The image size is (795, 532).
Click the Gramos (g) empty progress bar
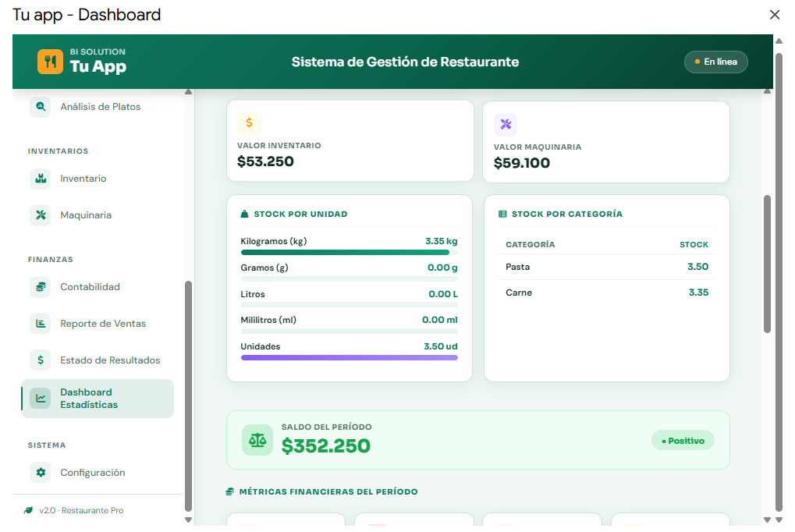[x=350, y=279]
